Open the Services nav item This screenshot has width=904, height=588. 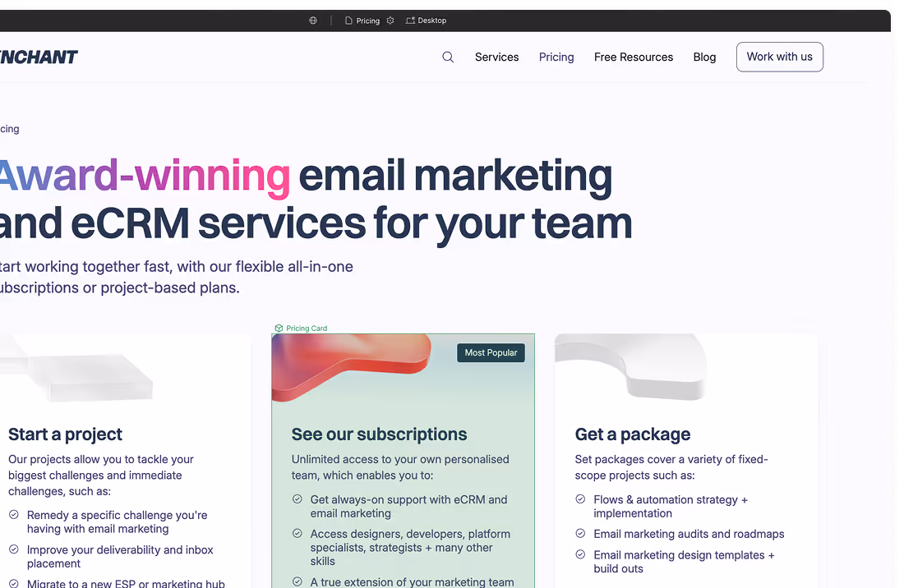(x=497, y=57)
